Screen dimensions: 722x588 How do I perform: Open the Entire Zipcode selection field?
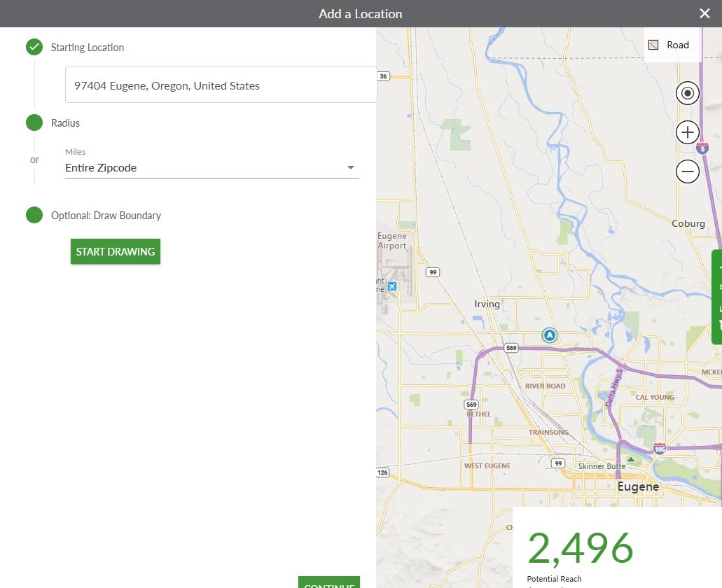point(211,167)
